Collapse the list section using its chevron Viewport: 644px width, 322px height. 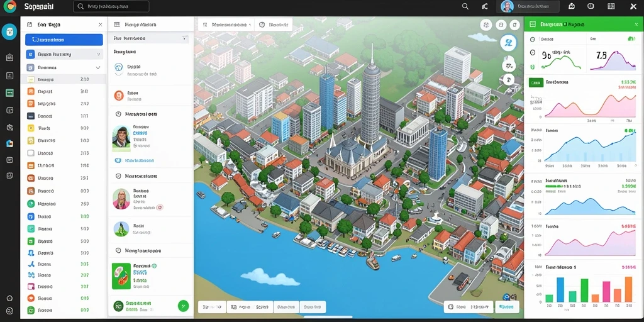coord(97,67)
